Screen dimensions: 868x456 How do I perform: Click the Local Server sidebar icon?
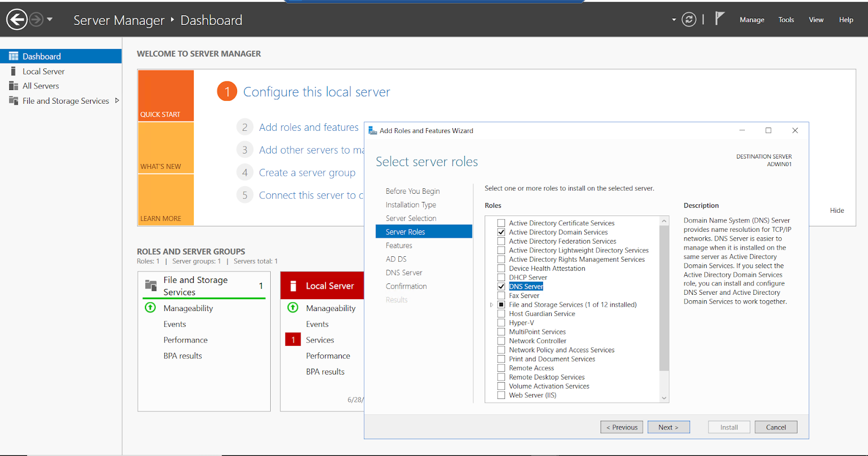[x=14, y=71]
